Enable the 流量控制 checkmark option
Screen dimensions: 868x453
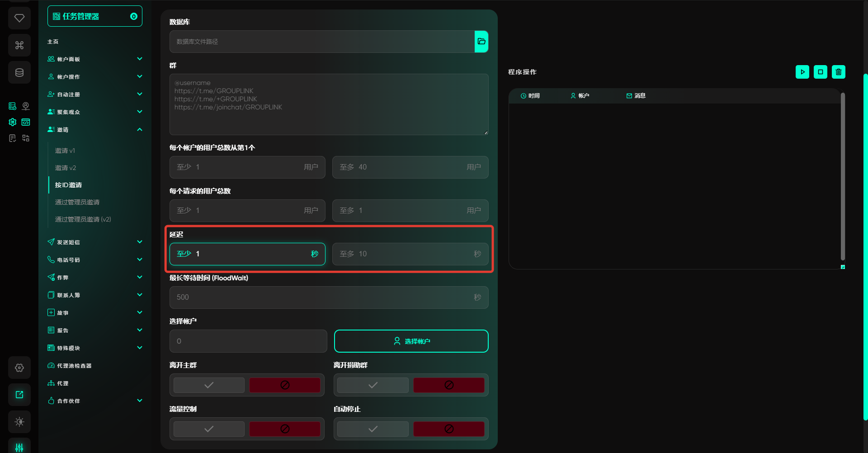tap(209, 429)
